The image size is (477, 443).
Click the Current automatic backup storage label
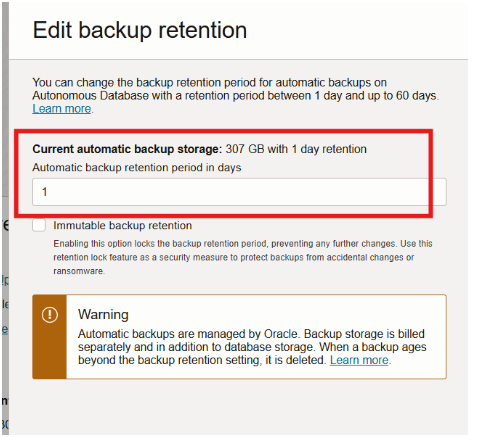click(x=127, y=149)
